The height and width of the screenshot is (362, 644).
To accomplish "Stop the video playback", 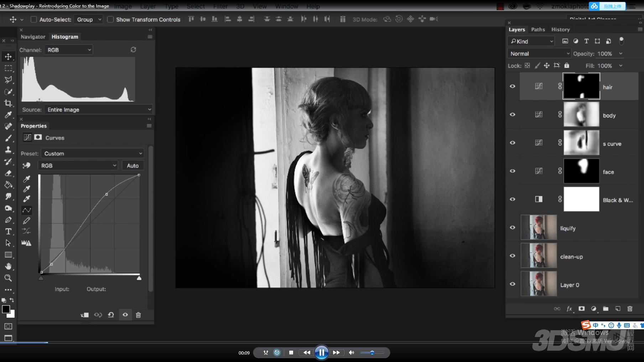I will pyautogui.click(x=291, y=353).
